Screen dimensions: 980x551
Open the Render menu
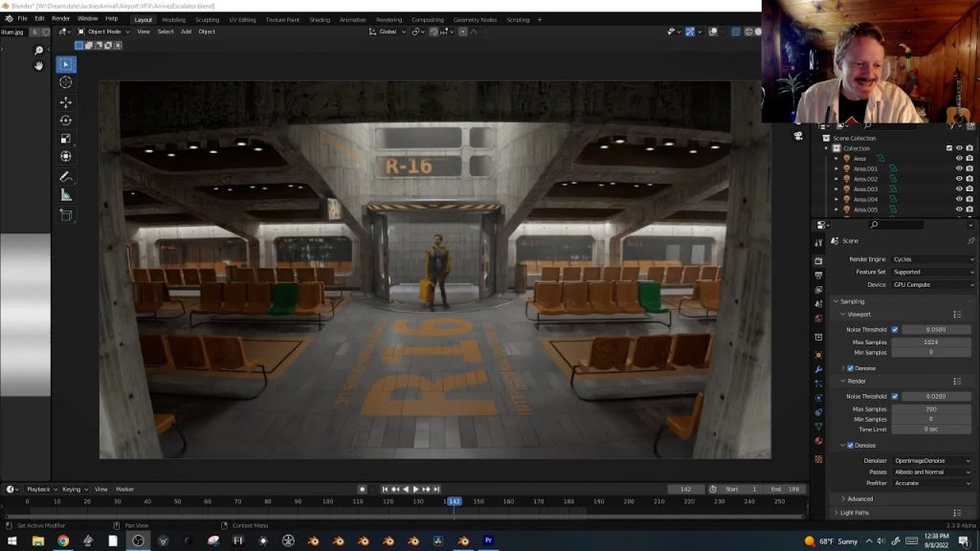click(60, 18)
